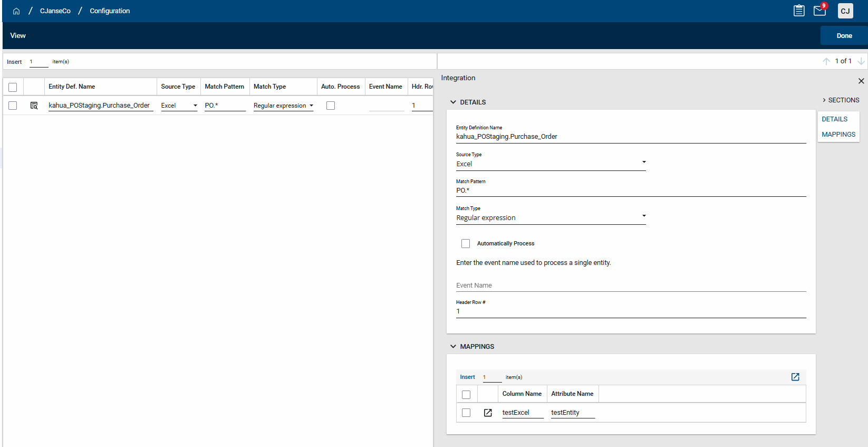Open detail icon for kahua_POStaging.Purchase_Order row
Screen dimensions: 868x447
[x=34, y=106]
